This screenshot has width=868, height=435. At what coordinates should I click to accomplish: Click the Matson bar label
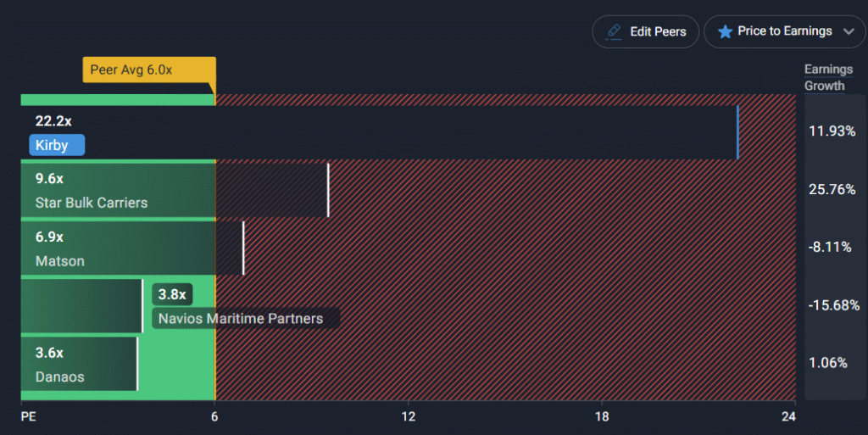coord(60,260)
